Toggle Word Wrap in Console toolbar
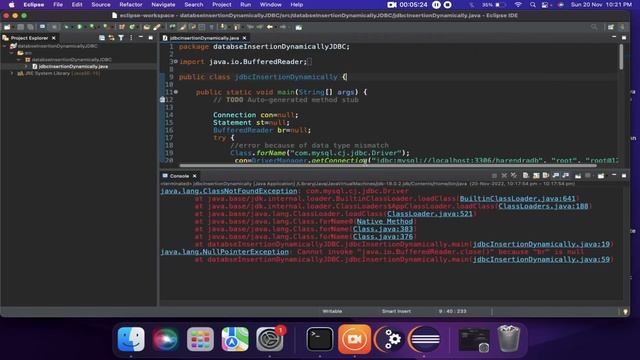The image size is (640, 360). tap(545, 176)
